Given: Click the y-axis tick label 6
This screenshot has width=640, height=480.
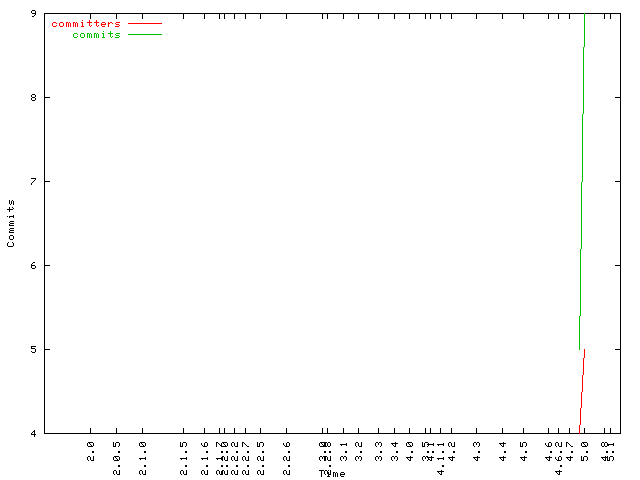Looking at the screenshot, I should pos(34,265).
